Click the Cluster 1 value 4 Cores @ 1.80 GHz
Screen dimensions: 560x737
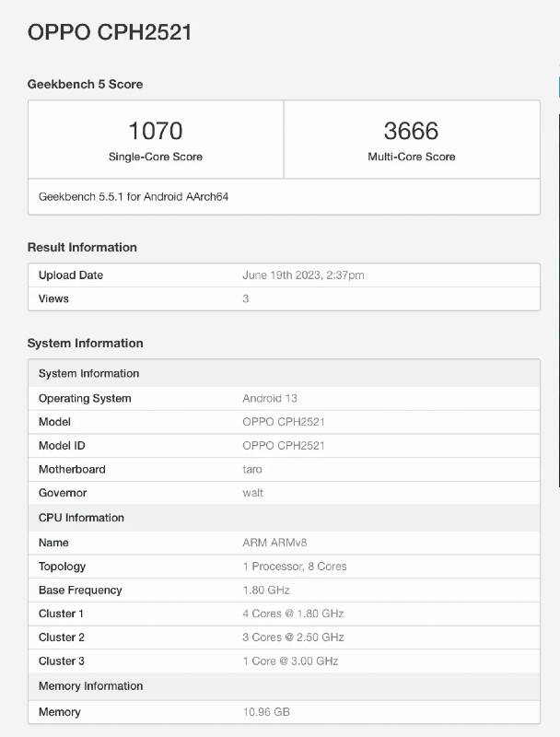pos(293,614)
